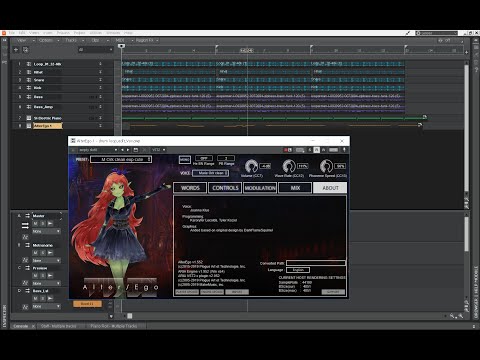The width and height of the screenshot is (480, 360).
Task: Click third button below AlterEgo version info
Action: [x=237, y=292]
